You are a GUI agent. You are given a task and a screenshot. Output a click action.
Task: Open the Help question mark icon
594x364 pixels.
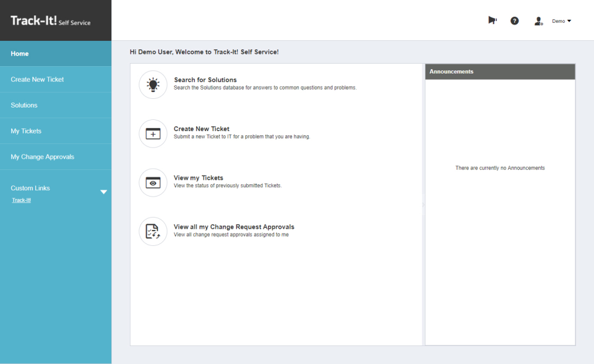(x=514, y=20)
